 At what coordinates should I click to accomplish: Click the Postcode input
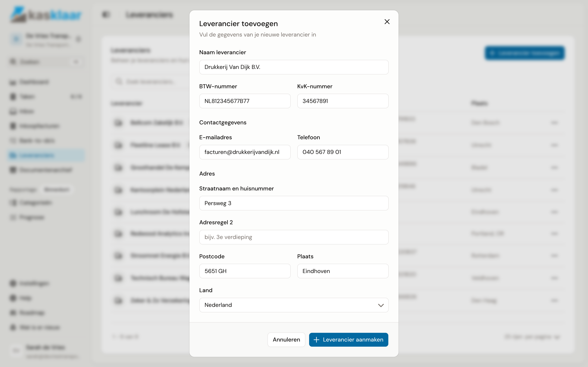[x=245, y=271]
